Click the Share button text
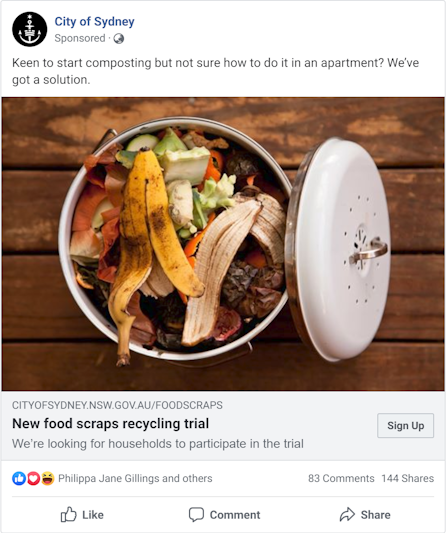Screen dimensions: 447x533 (376, 515)
